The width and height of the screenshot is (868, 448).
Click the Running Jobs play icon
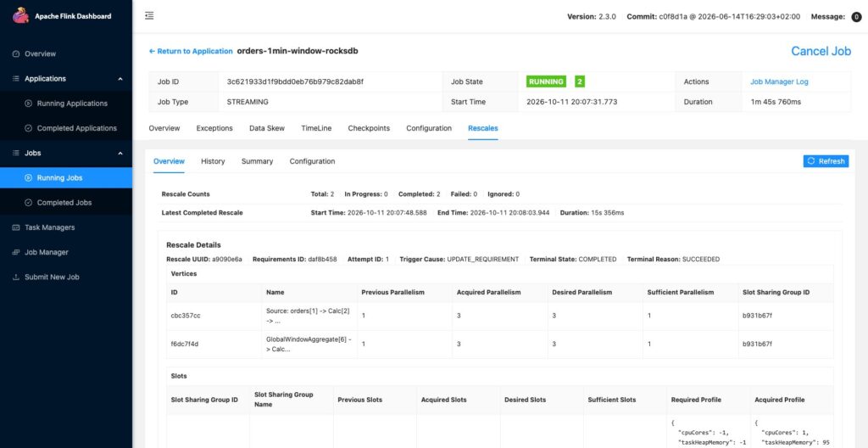[x=29, y=178]
